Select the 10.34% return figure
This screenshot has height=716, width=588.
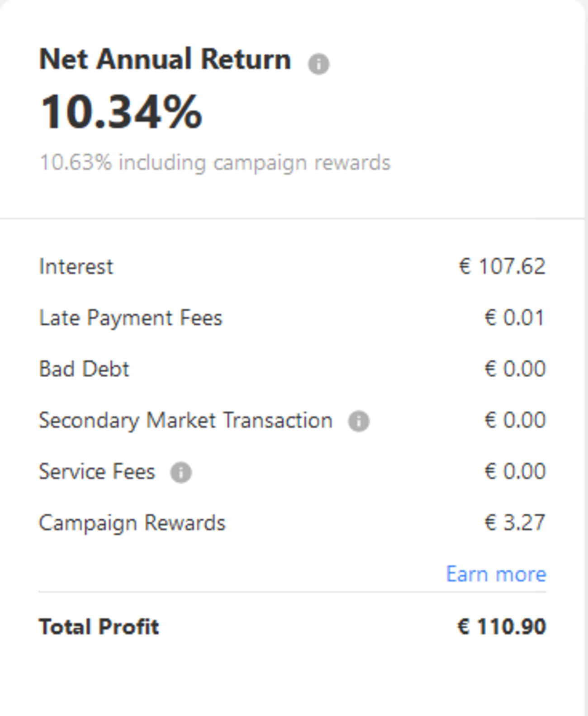tap(121, 112)
